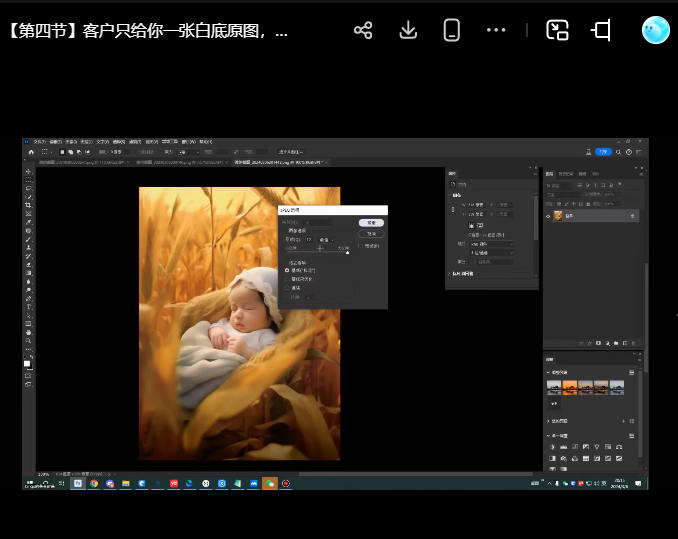The height and width of the screenshot is (539, 678).
Task: Click the blue Share button in Photoshop
Action: pyautogui.click(x=603, y=152)
